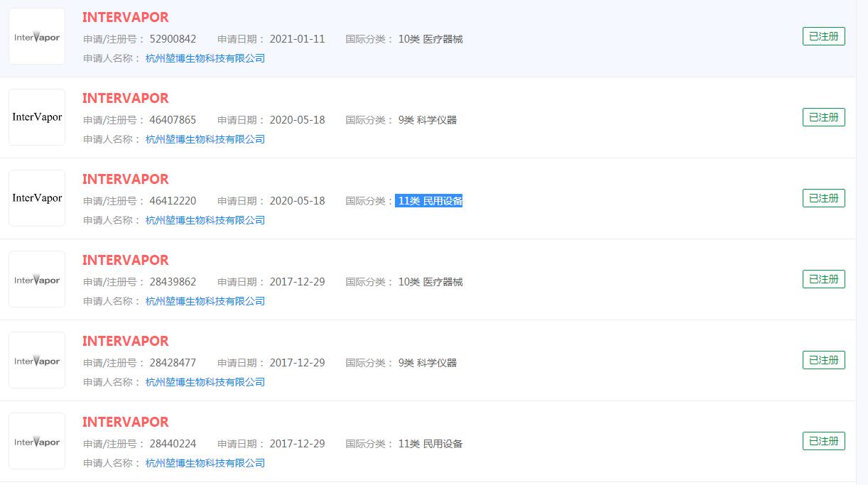Open applicant 杭州堃博生物科技有限公司 under registration 52900842
The height and width of the screenshot is (485, 868).
coord(205,58)
